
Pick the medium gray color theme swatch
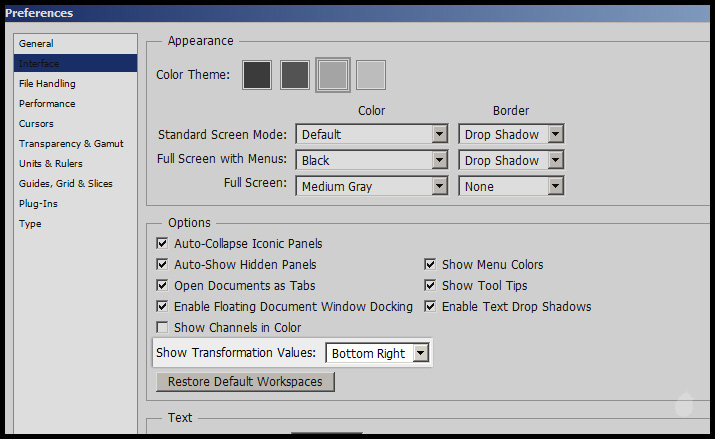[x=333, y=75]
